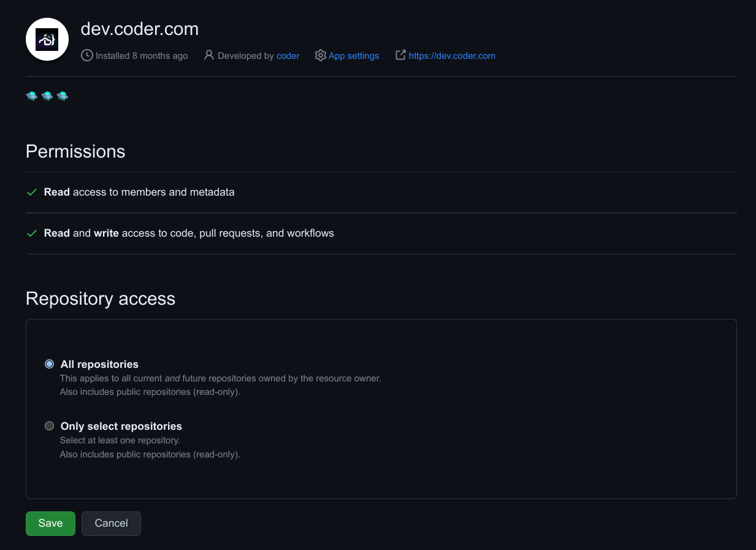756x550 pixels.
Task: Click the clock icon near installation date
Action: coord(87,56)
